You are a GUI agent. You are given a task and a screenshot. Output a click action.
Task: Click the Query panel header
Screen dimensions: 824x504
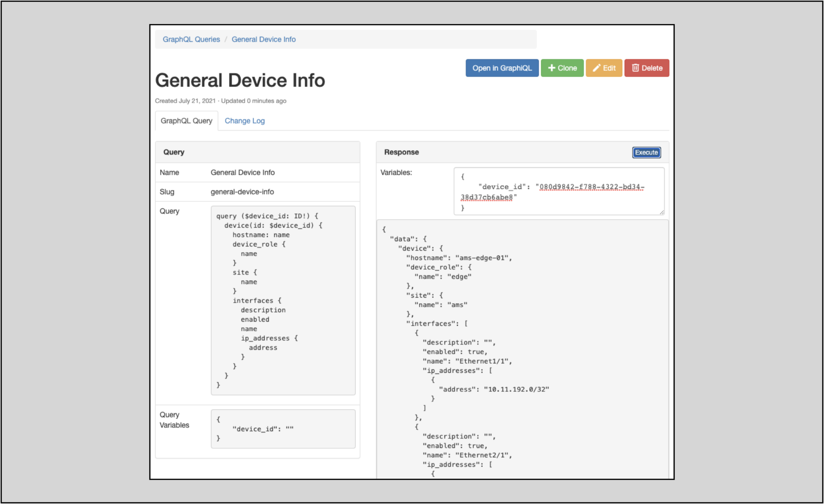click(173, 152)
